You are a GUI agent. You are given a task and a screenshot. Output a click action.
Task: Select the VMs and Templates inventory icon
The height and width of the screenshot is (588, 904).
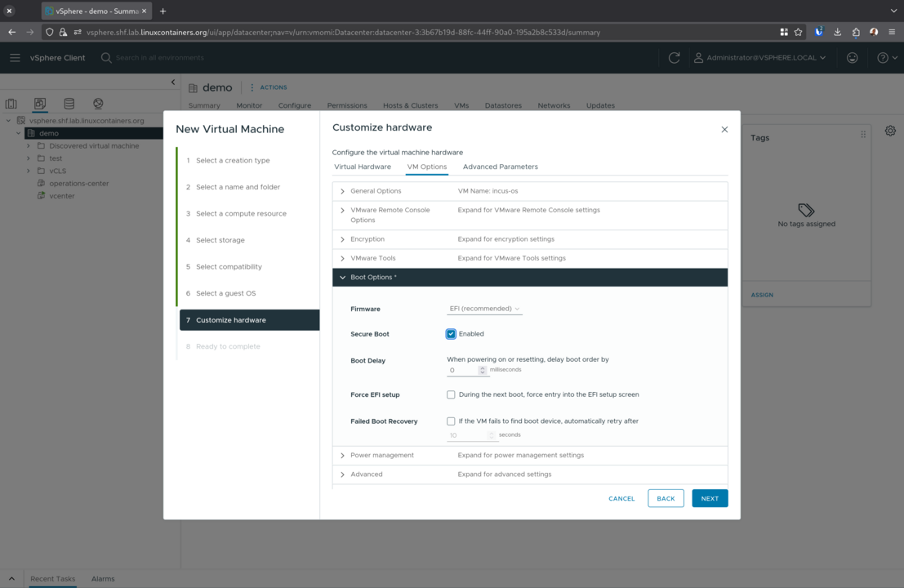(40, 104)
